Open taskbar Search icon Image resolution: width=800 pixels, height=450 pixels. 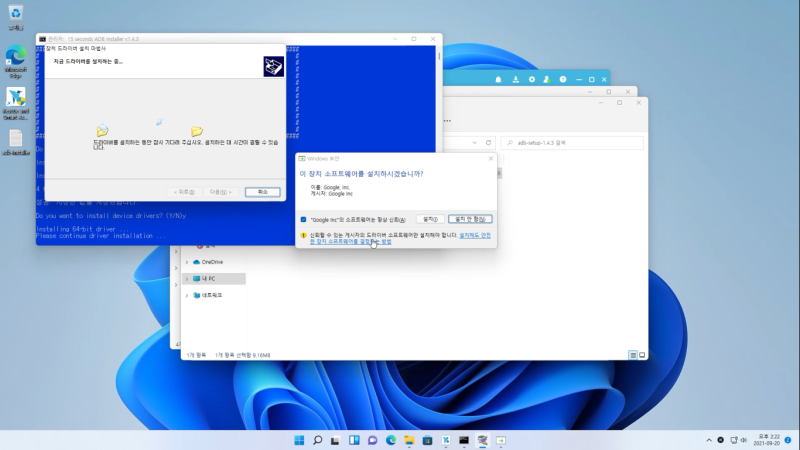317,440
